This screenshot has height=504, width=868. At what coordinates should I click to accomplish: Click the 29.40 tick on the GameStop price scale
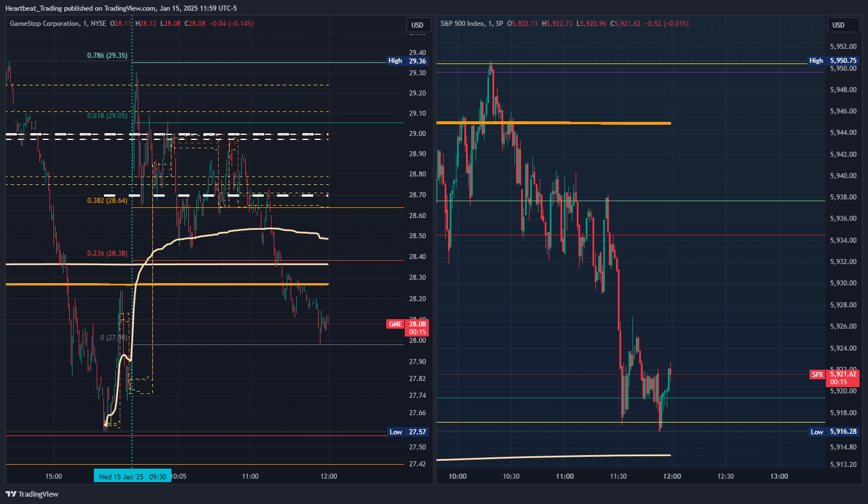tap(417, 53)
